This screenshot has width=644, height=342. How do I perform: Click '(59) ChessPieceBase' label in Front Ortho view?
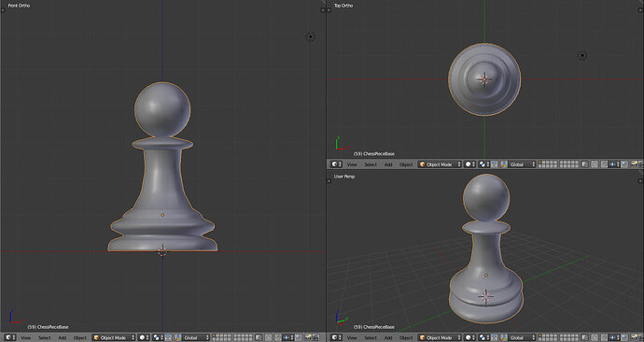48,327
